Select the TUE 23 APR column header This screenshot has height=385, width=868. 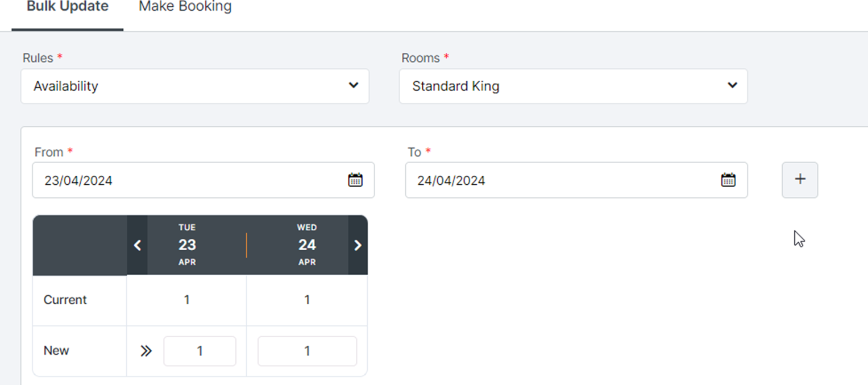point(187,245)
